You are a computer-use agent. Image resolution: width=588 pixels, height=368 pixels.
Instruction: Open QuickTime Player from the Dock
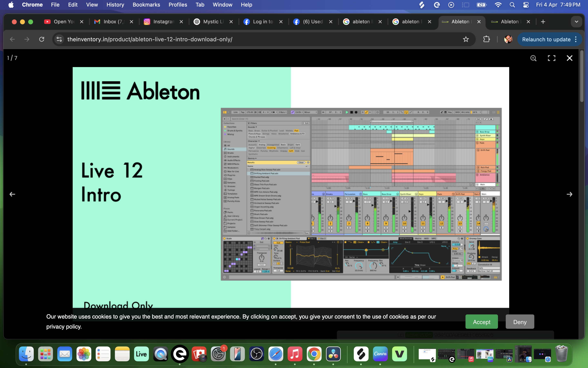coord(161,354)
